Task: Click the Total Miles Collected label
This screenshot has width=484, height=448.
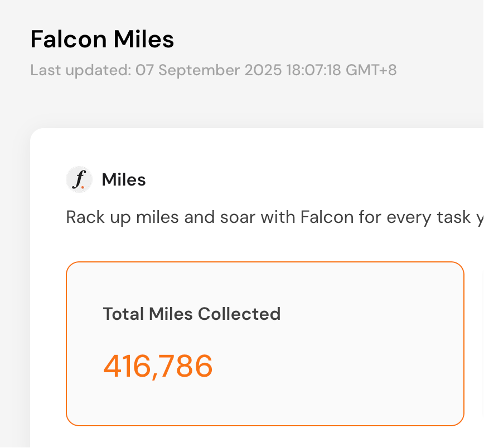Action: [192, 314]
